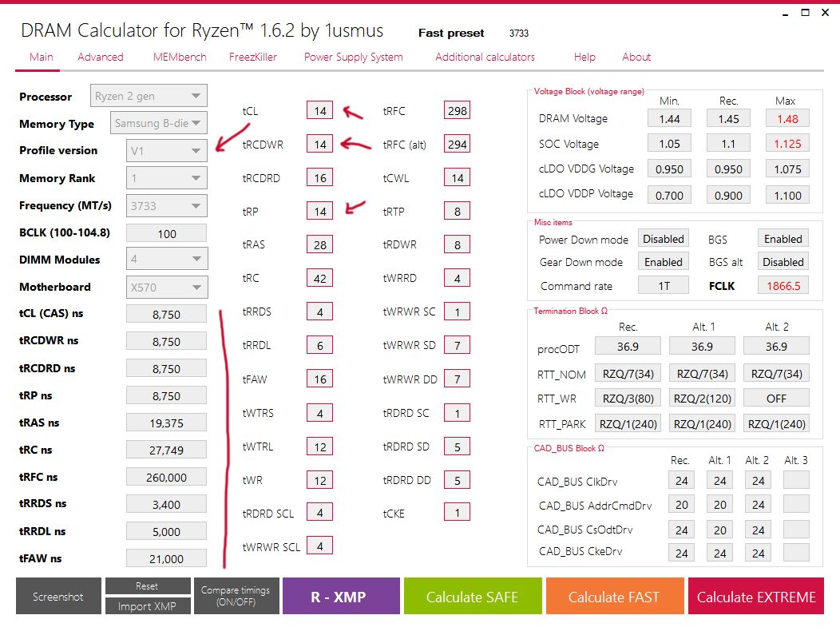Viewport: 840px width, 631px height.
Task: Close the DRAM Calculator window
Action: click(x=825, y=12)
